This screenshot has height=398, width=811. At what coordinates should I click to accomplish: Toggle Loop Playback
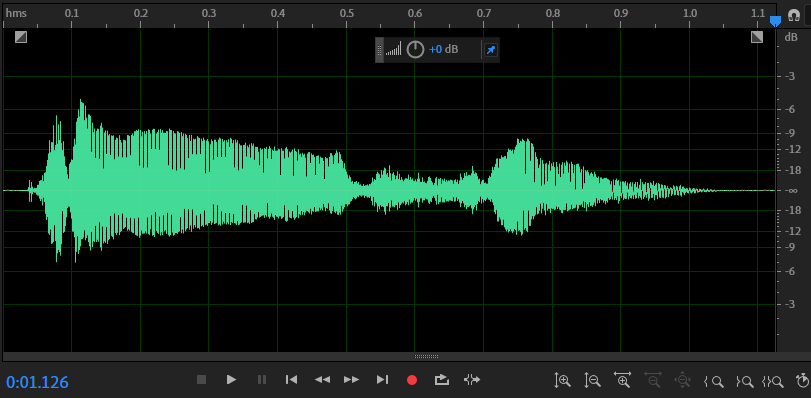click(x=442, y=380)
